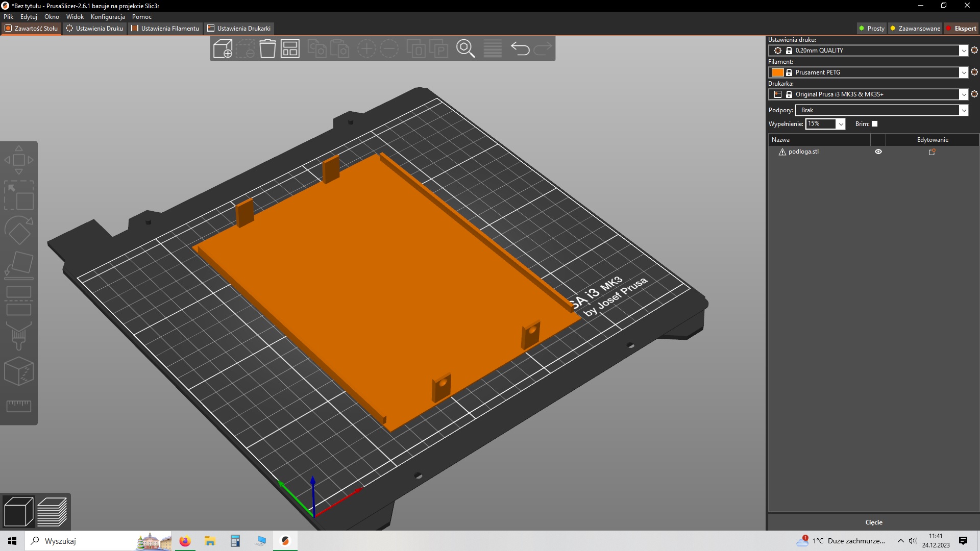Click the Add object icon
Screen dimensions: 980x551
pos(223,48)
